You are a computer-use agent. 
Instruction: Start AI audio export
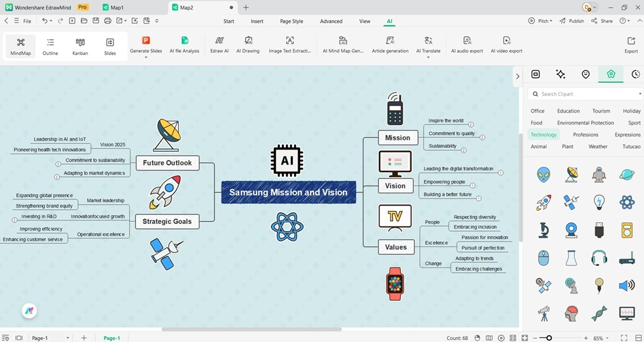467,45
